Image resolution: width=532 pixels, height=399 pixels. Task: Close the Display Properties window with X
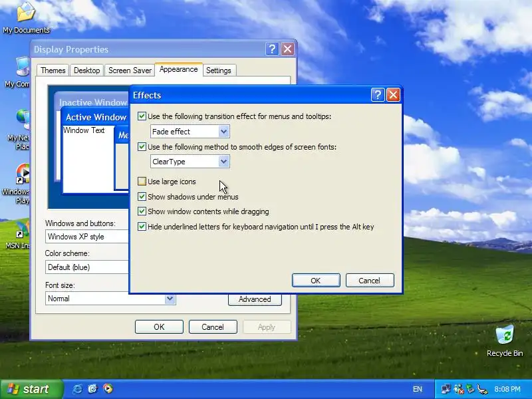tap(287, 49)
